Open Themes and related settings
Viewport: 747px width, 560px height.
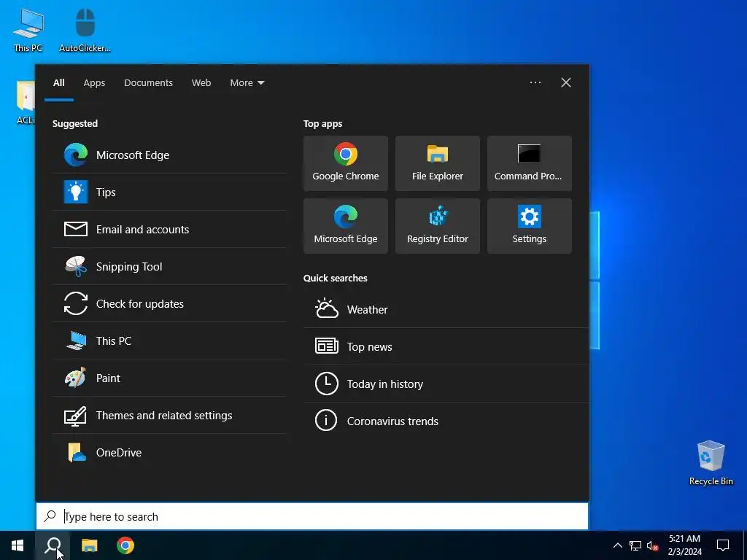point(169,415)
